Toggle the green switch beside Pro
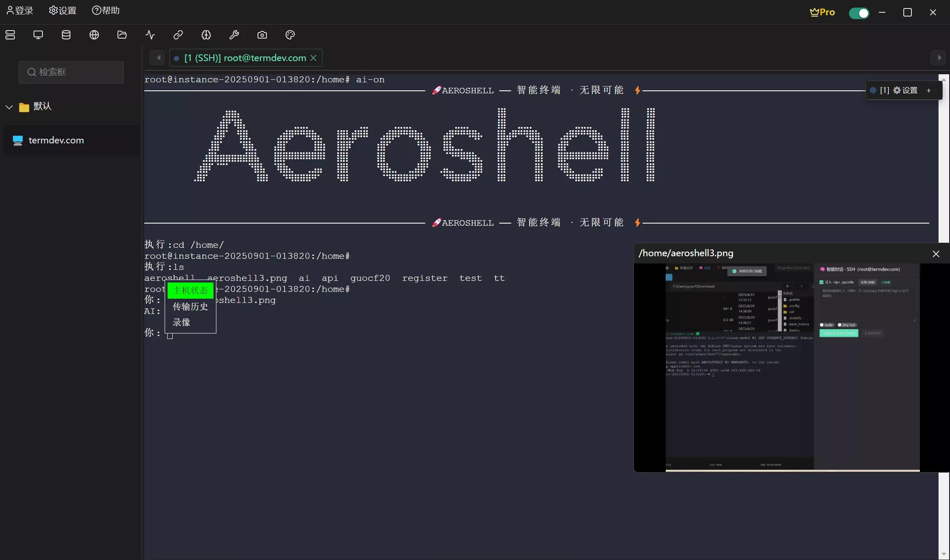950x560 pixels. [x=859, y=13]
